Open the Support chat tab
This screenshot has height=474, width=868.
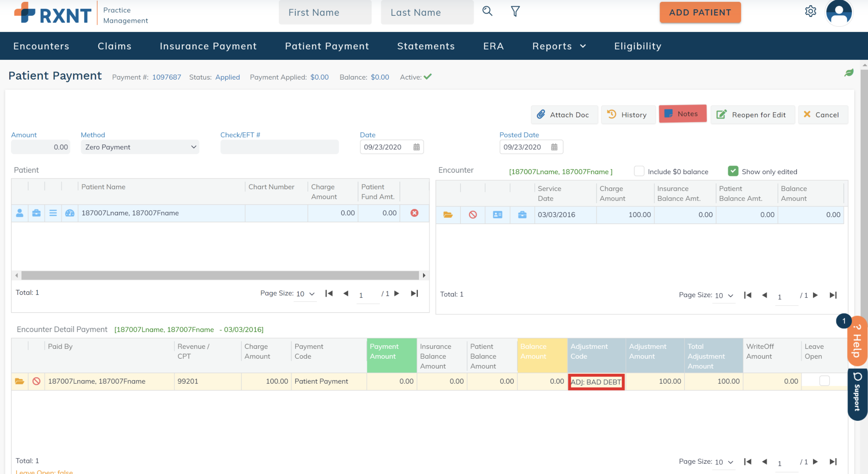[857, 394]
